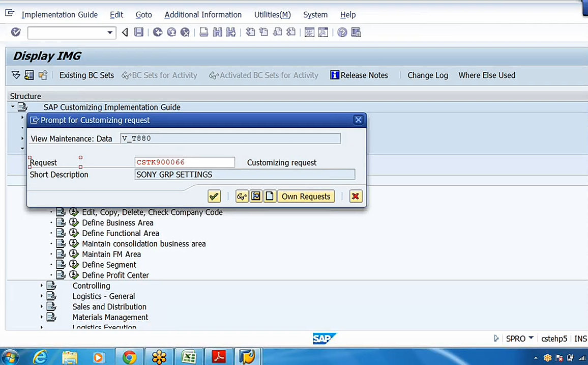
Task: Click the execute clock icon for Maintain FM Area
Action: (74, 254)
